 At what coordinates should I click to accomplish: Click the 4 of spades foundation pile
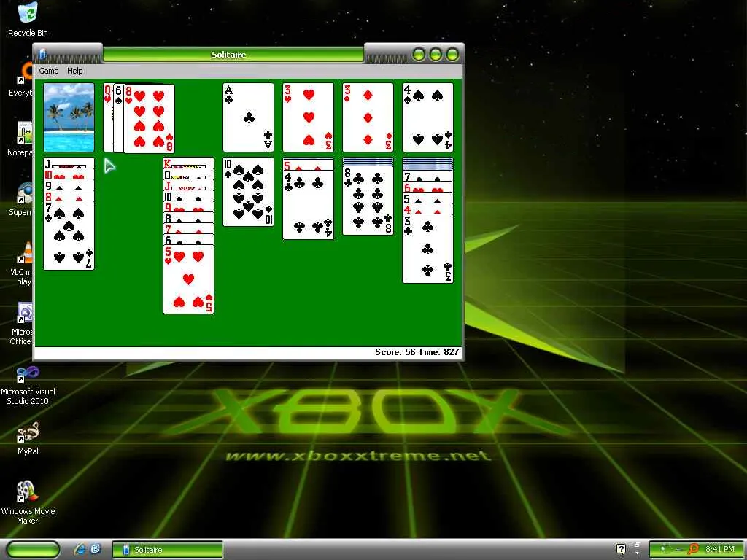427,117
